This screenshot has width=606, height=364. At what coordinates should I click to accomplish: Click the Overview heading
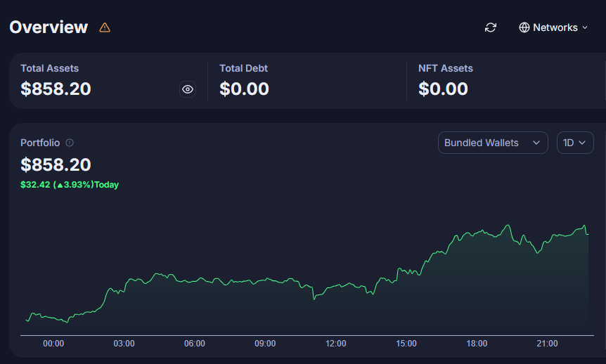coord(49,27)
